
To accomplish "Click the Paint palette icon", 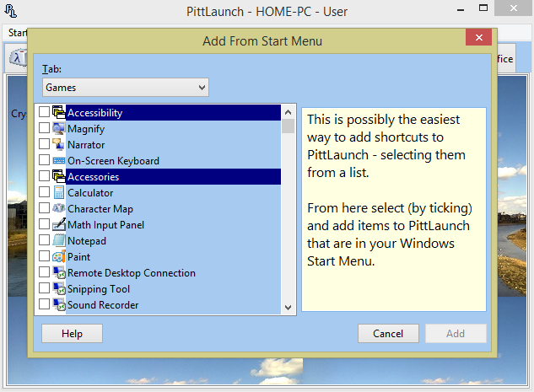I will (59, 257).
